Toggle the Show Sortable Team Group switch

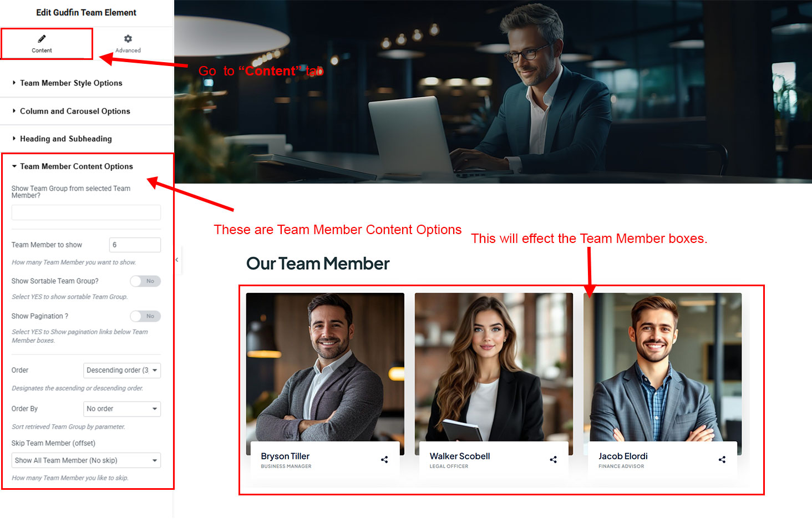click(x=145, y=281)
